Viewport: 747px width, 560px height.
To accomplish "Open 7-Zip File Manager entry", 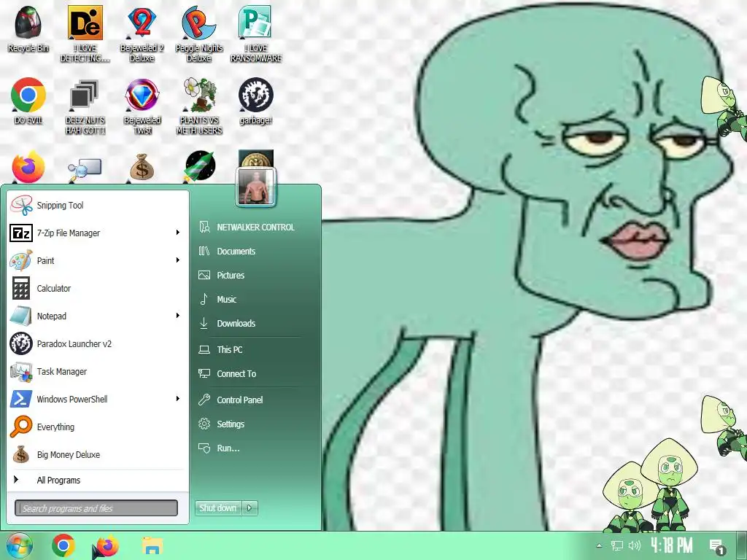I will [x=98, y=233].
